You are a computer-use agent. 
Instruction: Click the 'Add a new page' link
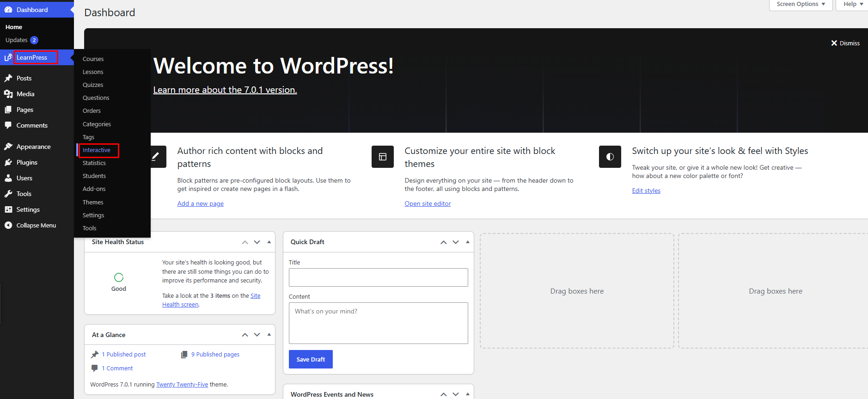(x=201, y=203)
